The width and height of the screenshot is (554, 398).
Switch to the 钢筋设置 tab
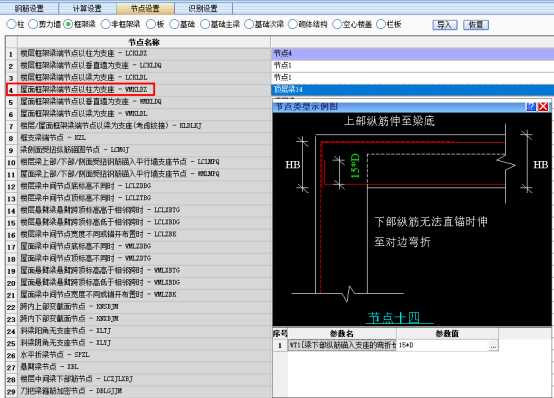pyautogui.click(x=29, y=8)
